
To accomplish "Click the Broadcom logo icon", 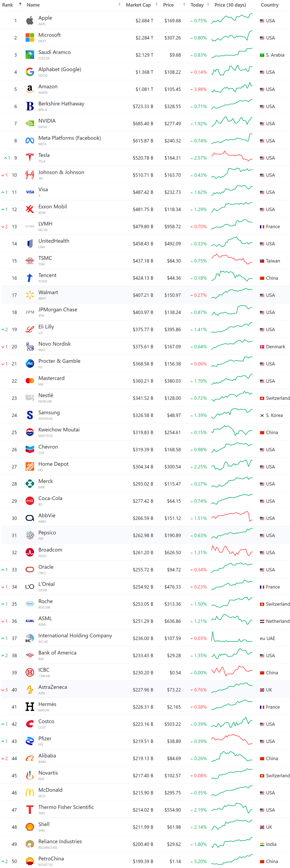I will (x=30, y=552).
